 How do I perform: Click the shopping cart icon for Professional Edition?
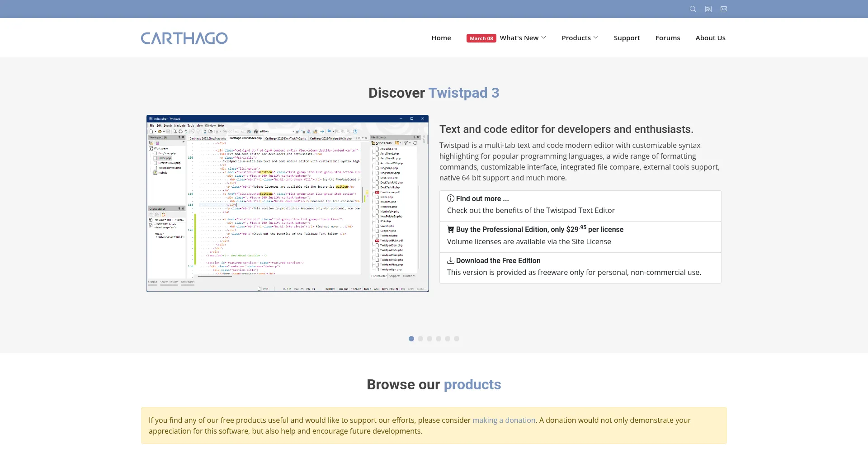(451, 229)
